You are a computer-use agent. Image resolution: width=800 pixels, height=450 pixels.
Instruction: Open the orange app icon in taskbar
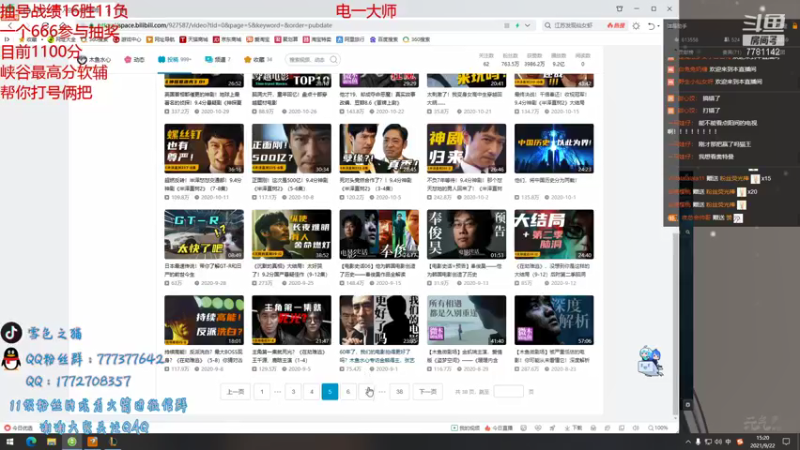coord(92,442)
